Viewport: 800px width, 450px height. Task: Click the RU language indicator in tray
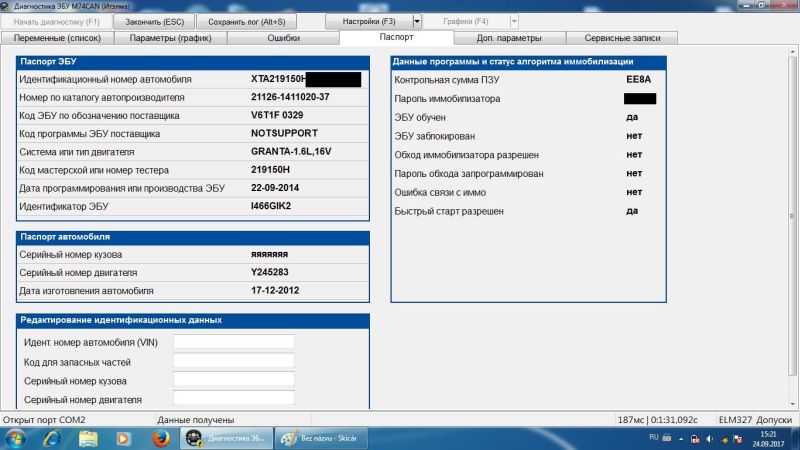654,438
